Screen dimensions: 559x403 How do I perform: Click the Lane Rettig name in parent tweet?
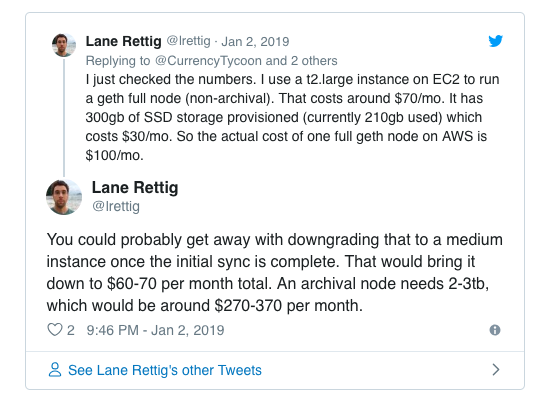(x=123, y=41)
